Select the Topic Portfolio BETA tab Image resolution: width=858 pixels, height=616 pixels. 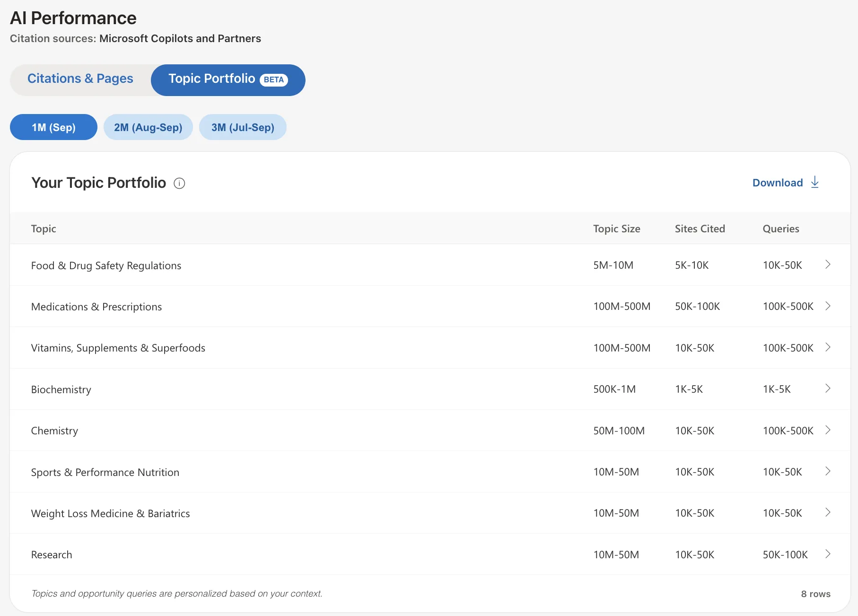pos(228,80)
